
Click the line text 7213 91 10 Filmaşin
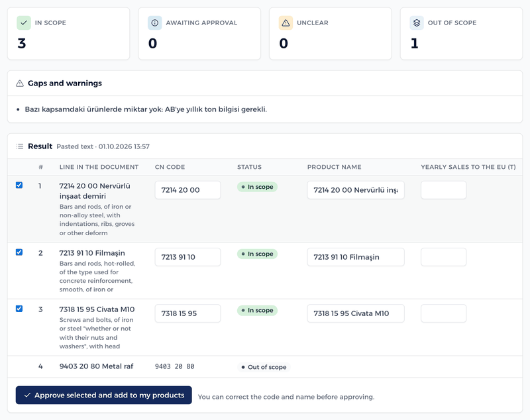click(x=92, y=253)
